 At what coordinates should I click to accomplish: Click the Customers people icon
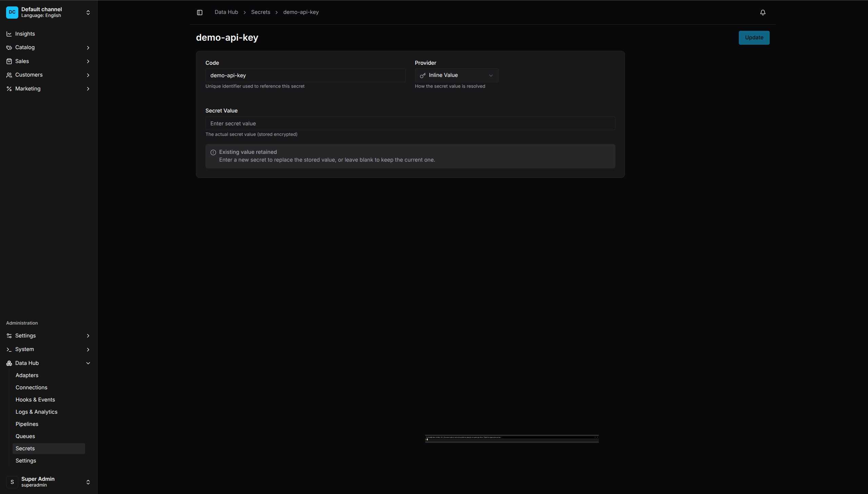point(9,75)
